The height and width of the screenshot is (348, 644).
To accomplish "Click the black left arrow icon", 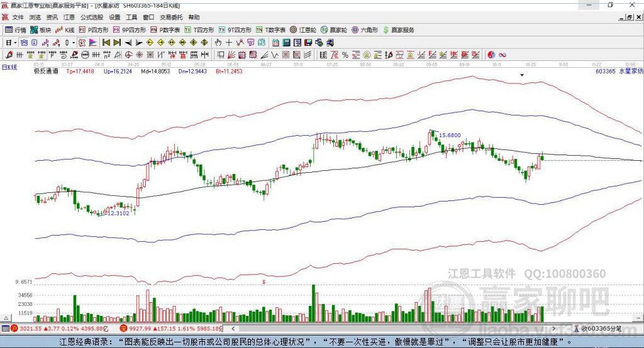I will (x=128, y=43).
